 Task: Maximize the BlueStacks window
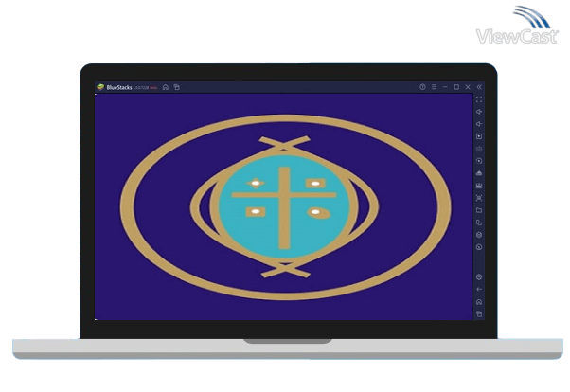(456, 87)
